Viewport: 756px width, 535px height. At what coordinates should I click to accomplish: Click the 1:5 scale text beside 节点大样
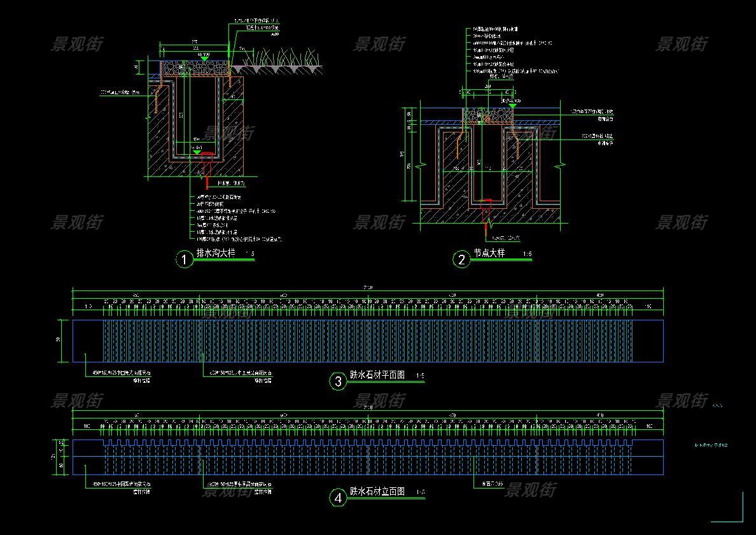click(527, 255)
